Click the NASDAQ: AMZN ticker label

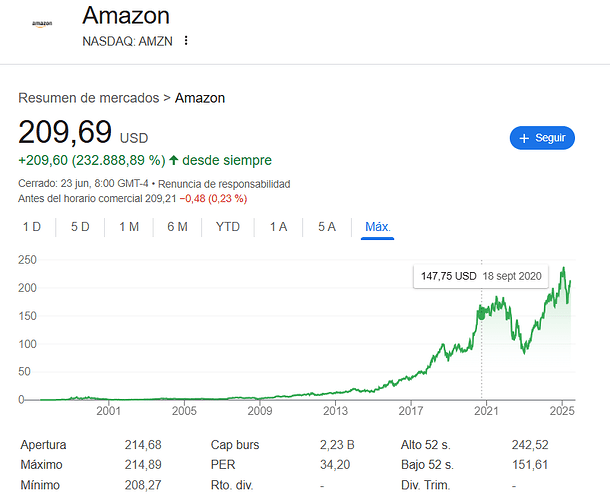(127, 41)
